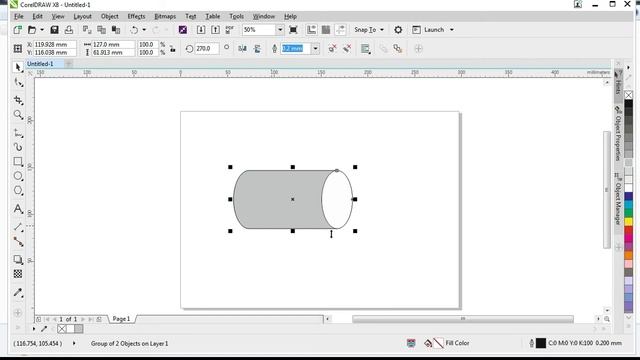Click the Publish to PDF icon
Image resolution: width=640 pixels, height=360 pixels.
[x=230, y=30]
